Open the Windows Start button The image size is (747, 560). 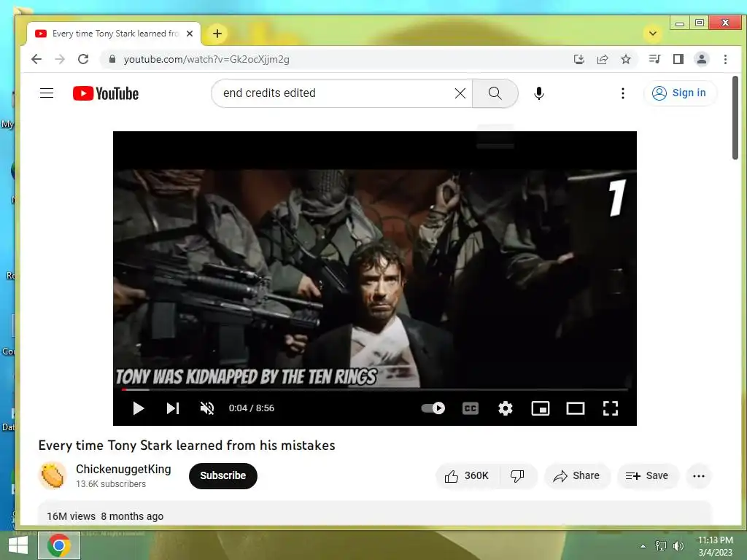pos(18,545)
